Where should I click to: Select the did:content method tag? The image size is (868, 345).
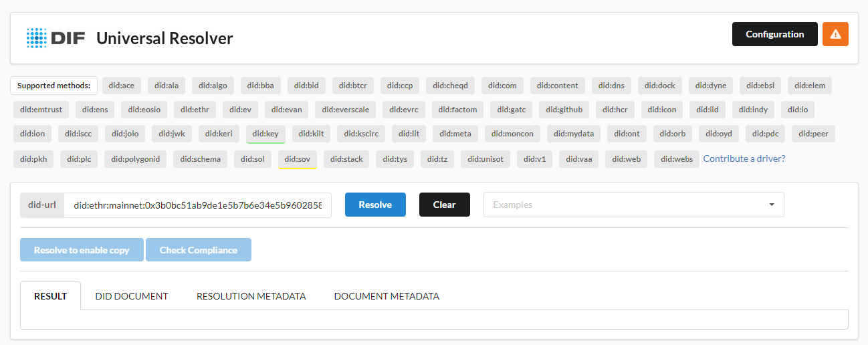(558, 86)
